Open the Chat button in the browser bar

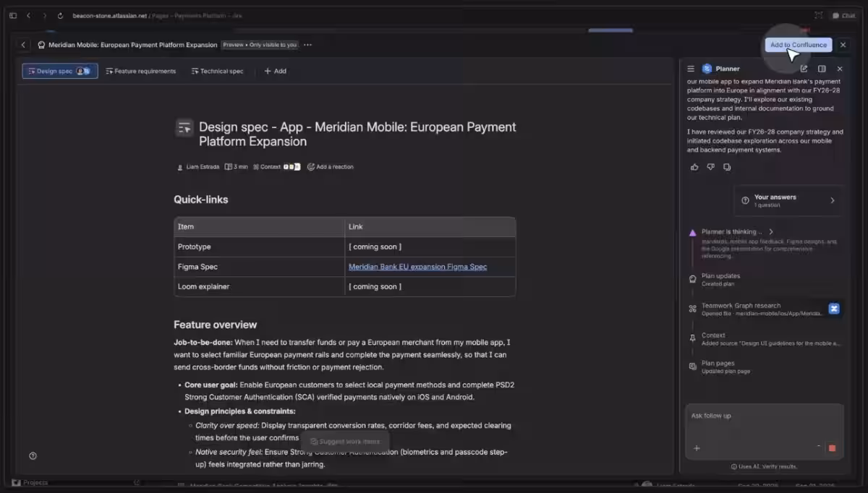pyautogui.click(x=843, y=15)
